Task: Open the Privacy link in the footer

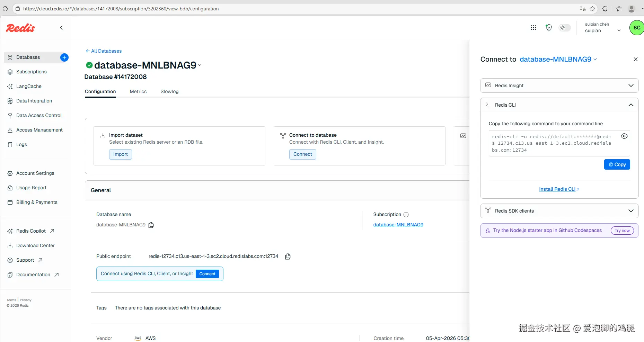Action: coord(26,300)
